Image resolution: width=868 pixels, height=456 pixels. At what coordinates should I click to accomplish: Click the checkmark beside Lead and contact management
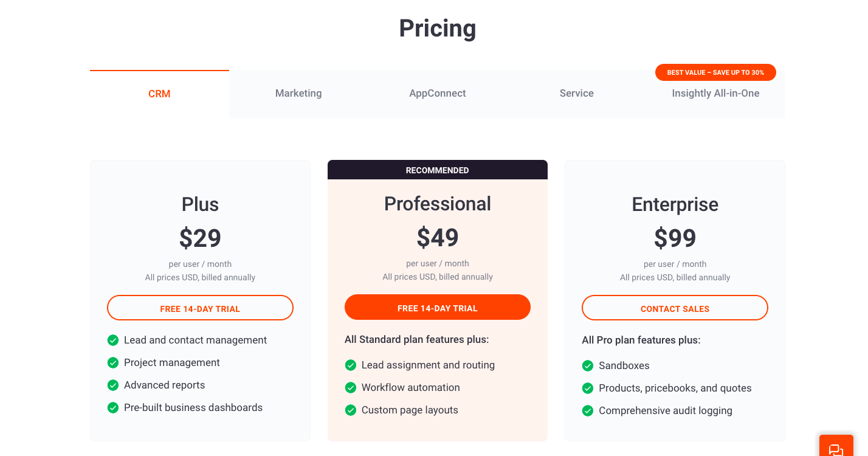click(x=113, y=340)
